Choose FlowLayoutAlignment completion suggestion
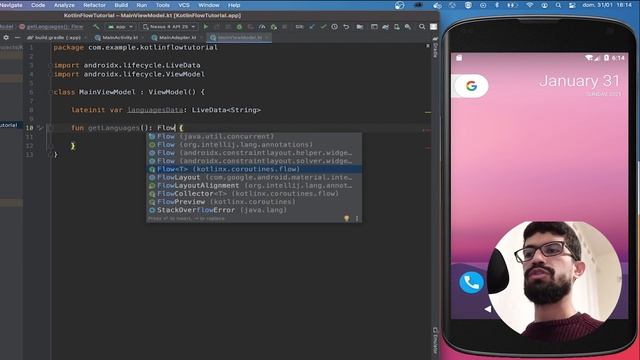Viewport: 640px width, 360px height. pyautogui.click(x=254, y=185)
